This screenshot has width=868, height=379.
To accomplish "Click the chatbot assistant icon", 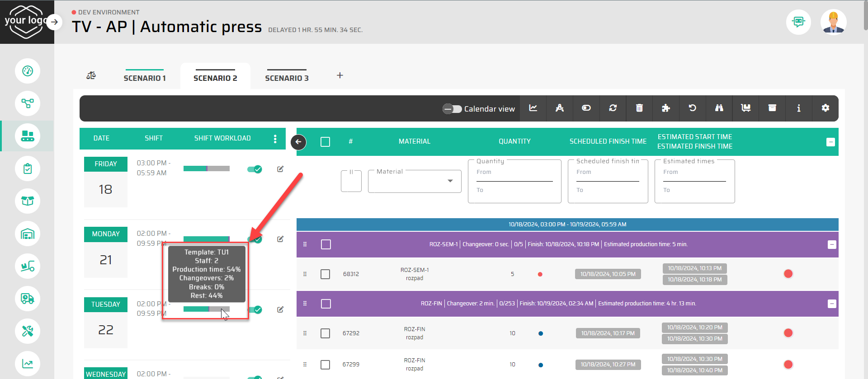I will [798, 22].
